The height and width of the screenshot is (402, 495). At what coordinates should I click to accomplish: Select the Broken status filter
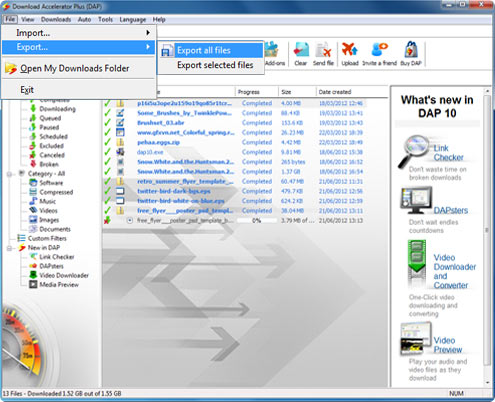pos(44,164)
